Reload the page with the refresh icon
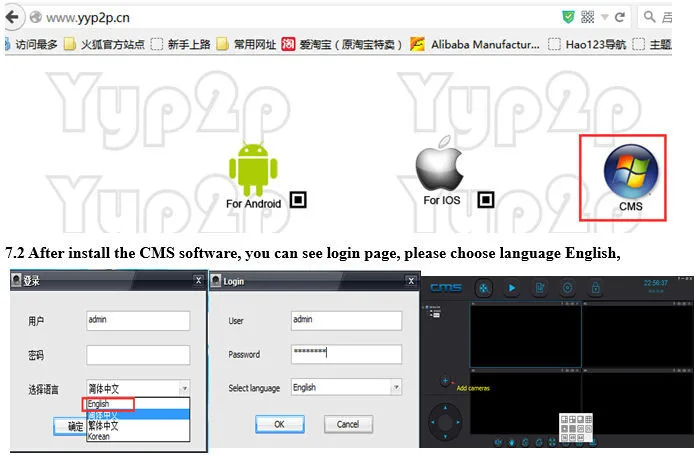Screen dimensions: 694x455 (620, 17)
